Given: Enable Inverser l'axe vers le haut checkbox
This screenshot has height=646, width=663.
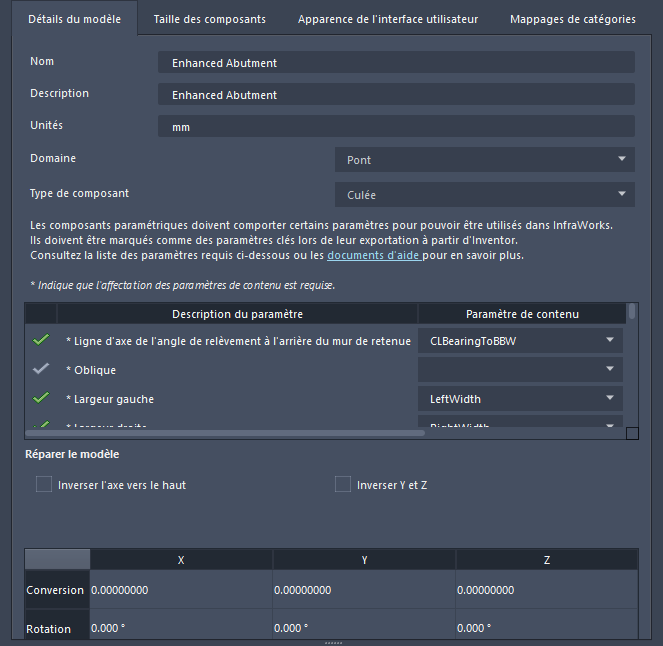Looking at the screenshot, I should pos(44,485).
